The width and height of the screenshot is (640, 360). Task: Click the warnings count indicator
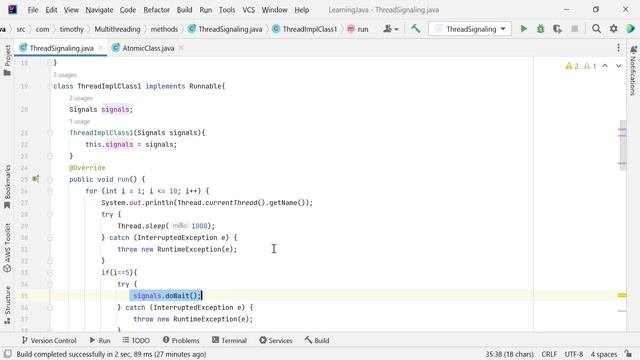(571, 66)
